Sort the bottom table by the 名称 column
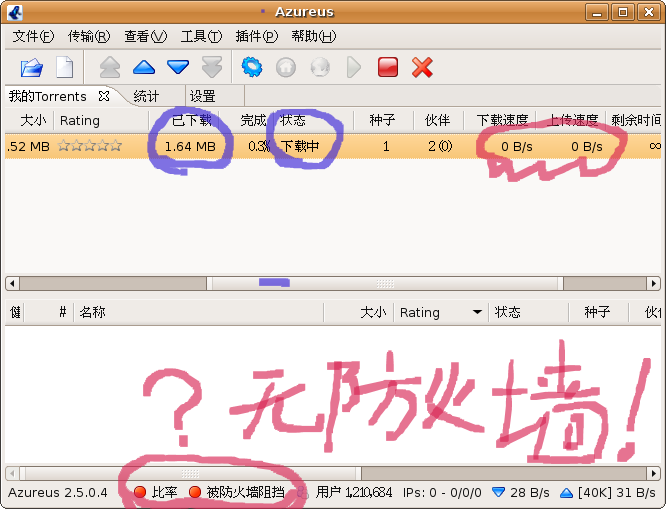 [x=198, y=312]
